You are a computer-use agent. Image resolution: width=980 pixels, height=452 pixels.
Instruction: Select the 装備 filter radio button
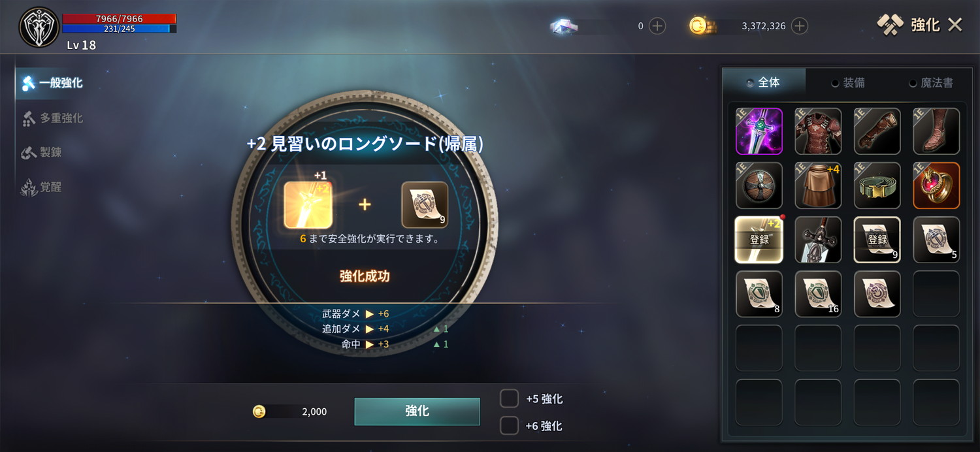click(835, 83)
